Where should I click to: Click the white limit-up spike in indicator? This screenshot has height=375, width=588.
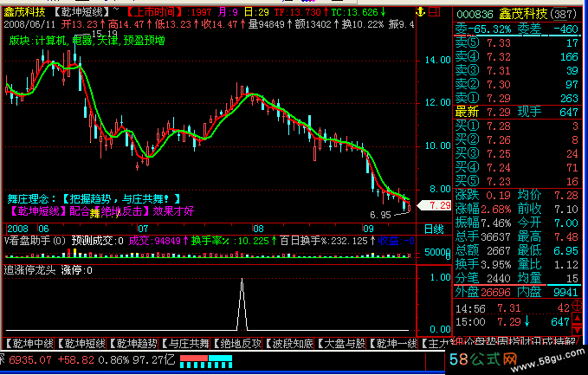pos(242,301)
